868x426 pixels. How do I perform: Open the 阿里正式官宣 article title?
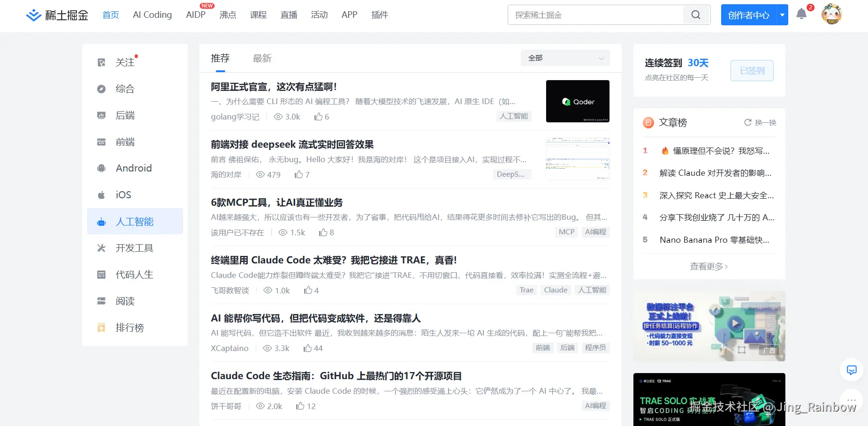[274, 87]
